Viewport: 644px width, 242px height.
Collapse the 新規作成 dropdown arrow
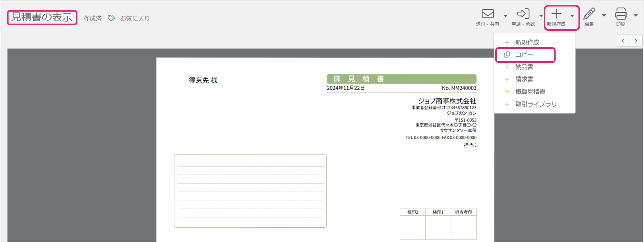point(572,16)
